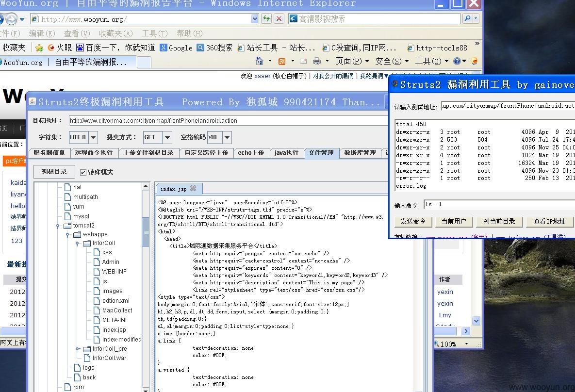Switch to the 自定义路径上传 tab
This screenshot has width=575, height=392.
pos(206,152)
